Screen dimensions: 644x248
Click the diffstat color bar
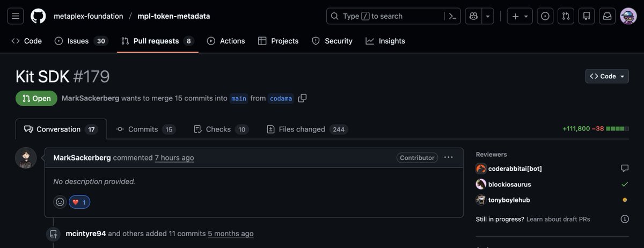[x=617, y=129]
